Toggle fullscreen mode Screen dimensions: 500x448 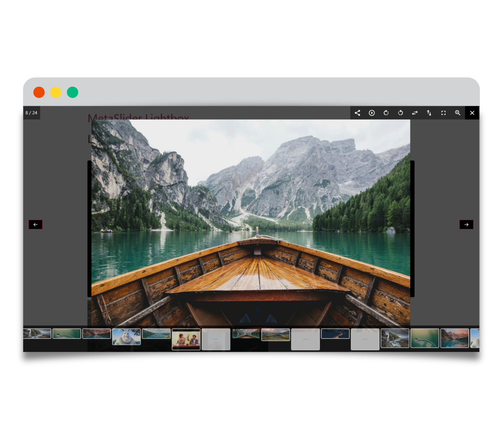443,113
